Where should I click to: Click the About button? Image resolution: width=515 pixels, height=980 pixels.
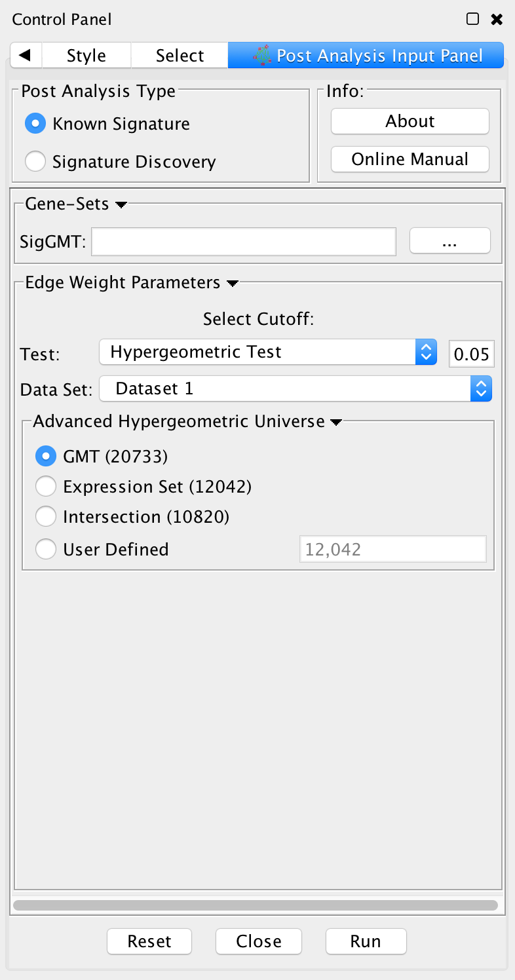pos(410,121)
